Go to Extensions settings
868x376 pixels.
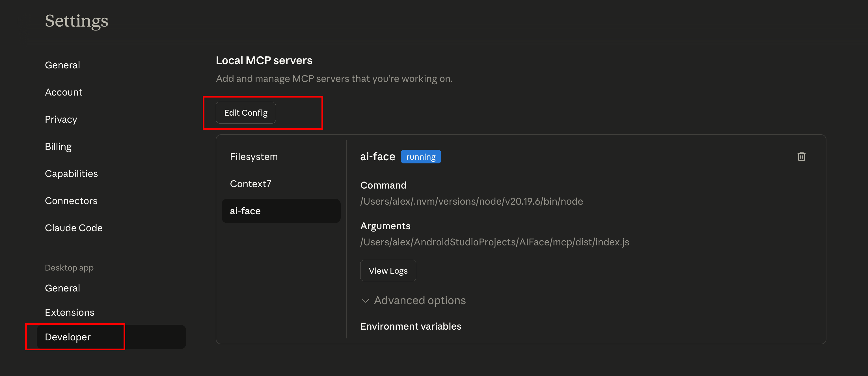point(70,313)
